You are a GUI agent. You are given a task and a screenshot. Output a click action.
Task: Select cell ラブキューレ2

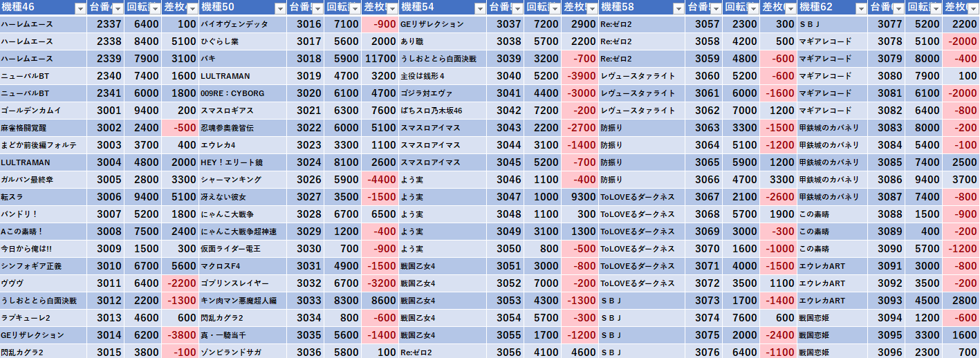click(x=44, y=318)
